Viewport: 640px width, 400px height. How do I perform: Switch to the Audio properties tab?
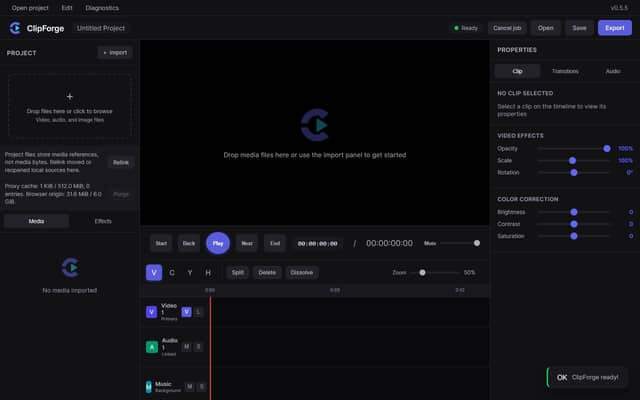tap(613, 71)
